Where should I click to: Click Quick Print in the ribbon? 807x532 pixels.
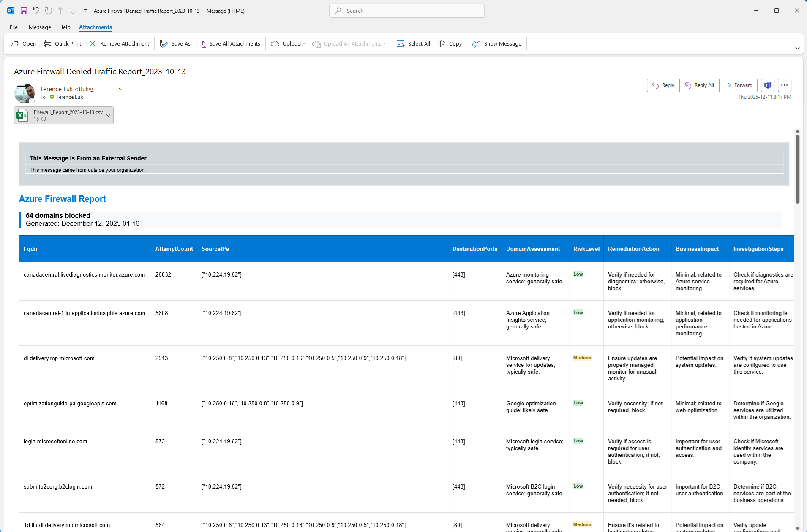63,43
